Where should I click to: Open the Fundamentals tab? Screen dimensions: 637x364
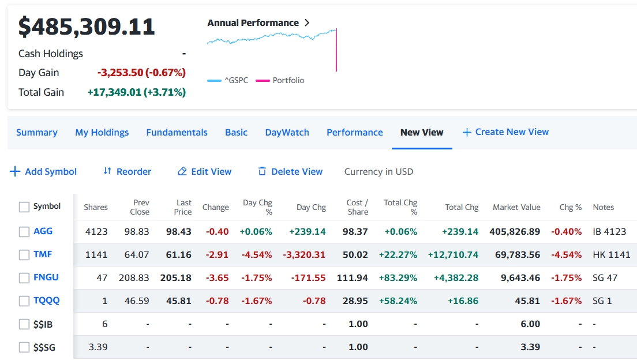[177, 132]
